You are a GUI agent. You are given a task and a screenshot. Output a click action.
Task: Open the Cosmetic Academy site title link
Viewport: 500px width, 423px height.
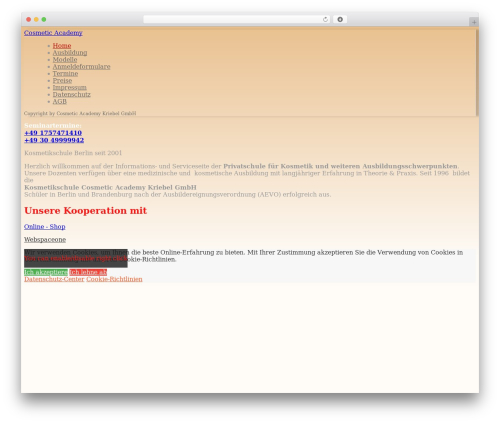click(x=53, y=33)
